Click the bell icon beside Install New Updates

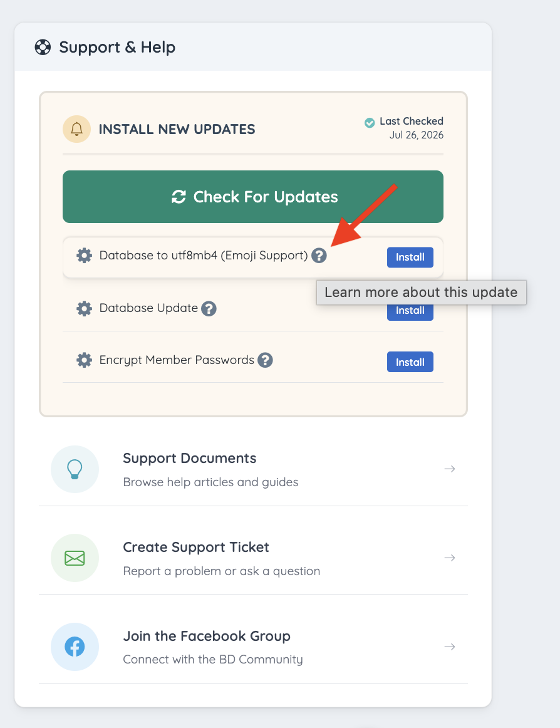[76, 129]
